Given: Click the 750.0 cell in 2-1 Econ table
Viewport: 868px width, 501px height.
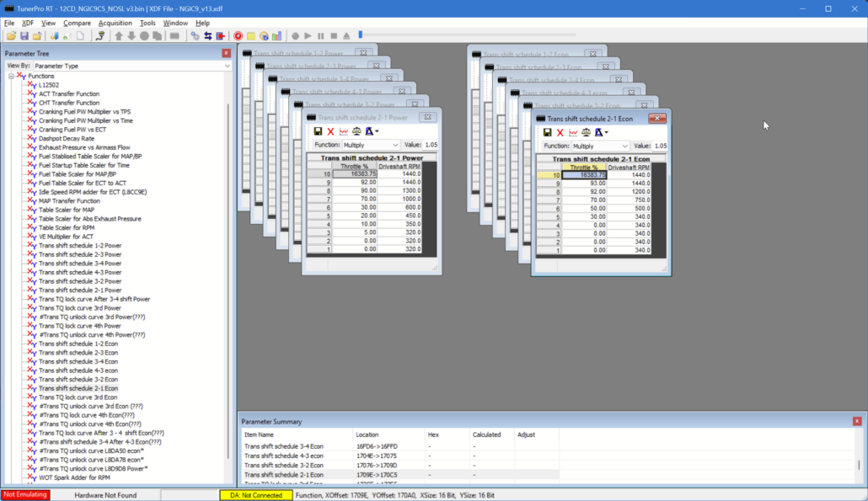Looking at the screenshot, I should click(x=629, y=200).
